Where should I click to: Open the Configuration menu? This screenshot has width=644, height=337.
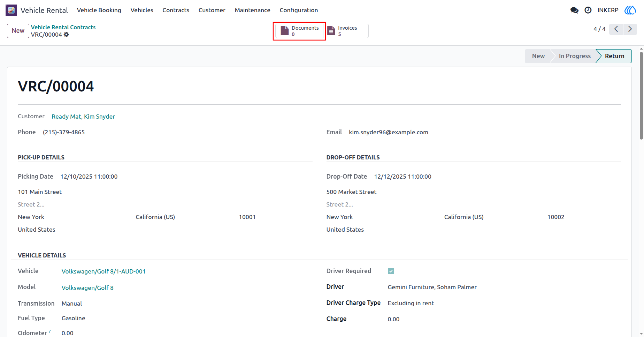299,10
